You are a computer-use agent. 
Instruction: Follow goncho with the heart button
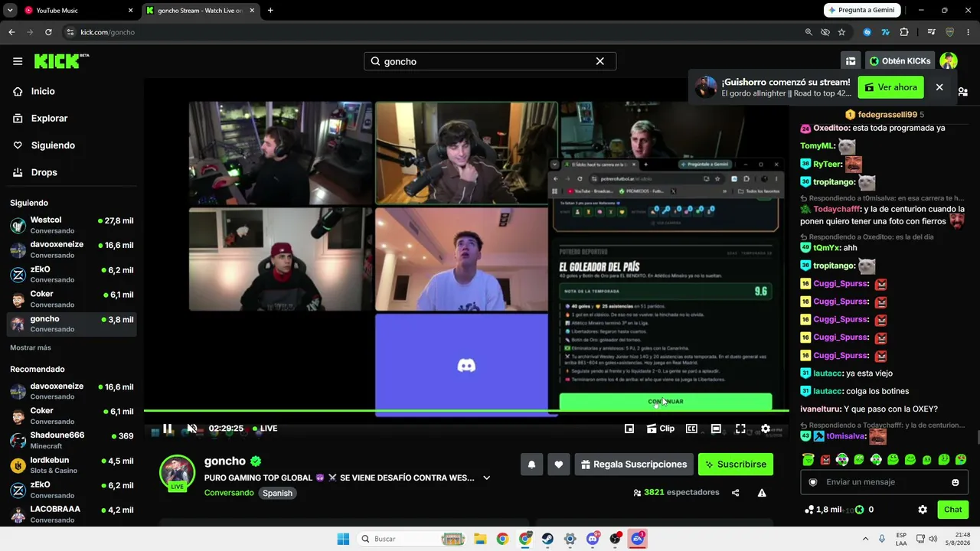(559, 465)
